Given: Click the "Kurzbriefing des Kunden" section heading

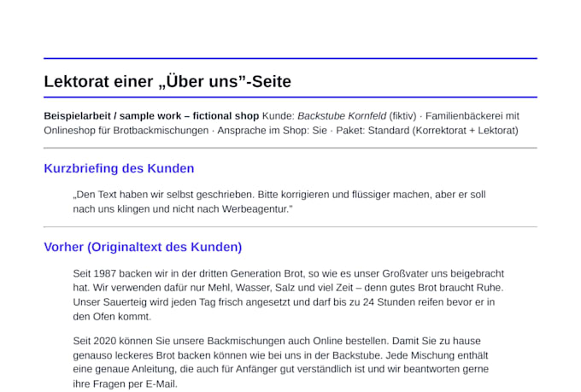Looking at the screenshot, I should click(x=119, y=168).
